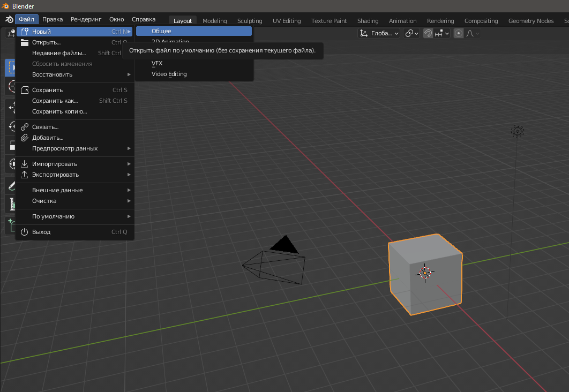
Task: Expand the По умолчанию submenu
Action: pos(75,216)
